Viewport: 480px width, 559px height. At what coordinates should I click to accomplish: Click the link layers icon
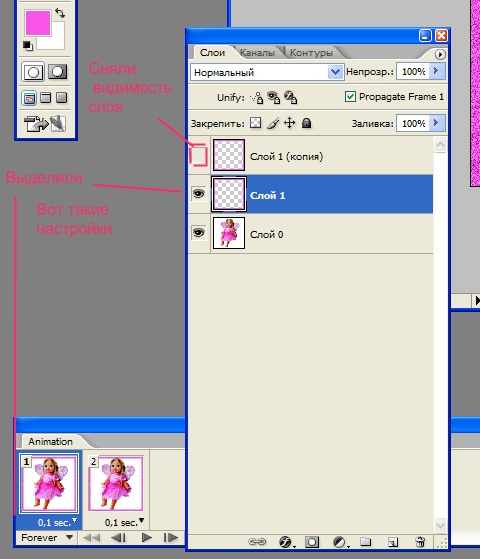click(257, 542)
